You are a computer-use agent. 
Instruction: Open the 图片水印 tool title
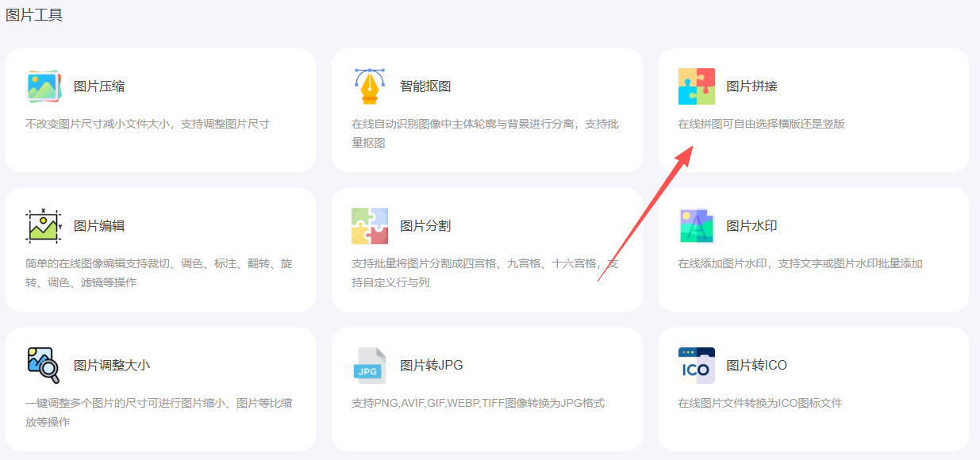click(x=751, y=226)
